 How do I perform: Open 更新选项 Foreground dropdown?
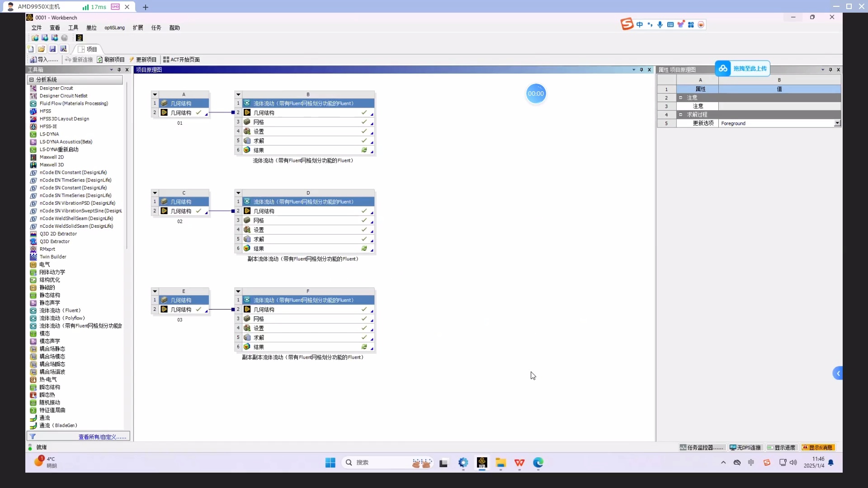click(837, 123)
